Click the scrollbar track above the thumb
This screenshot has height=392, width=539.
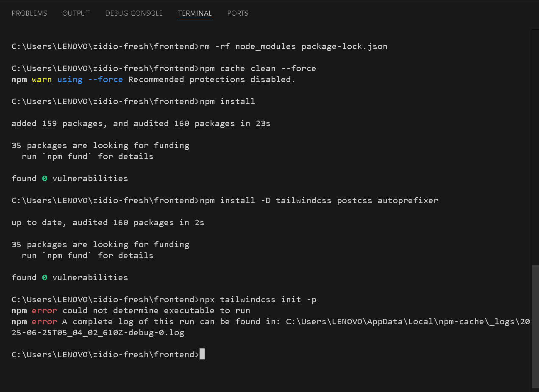point(535,148)
